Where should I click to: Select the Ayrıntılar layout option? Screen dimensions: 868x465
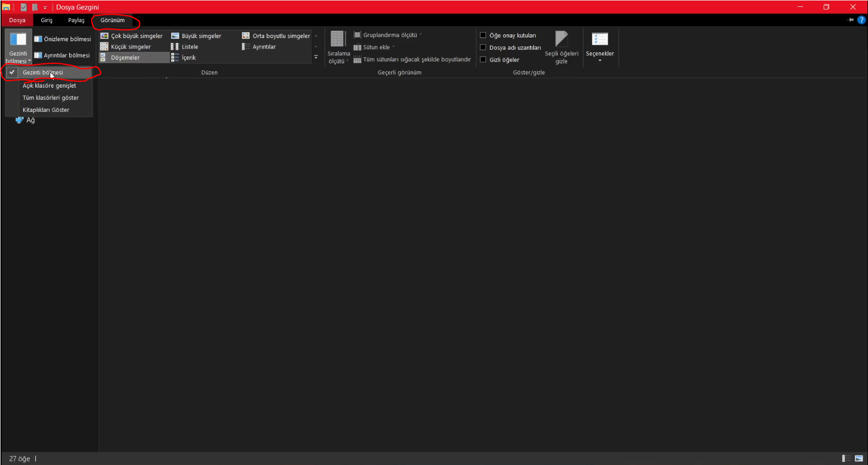(x=259, y=47)
